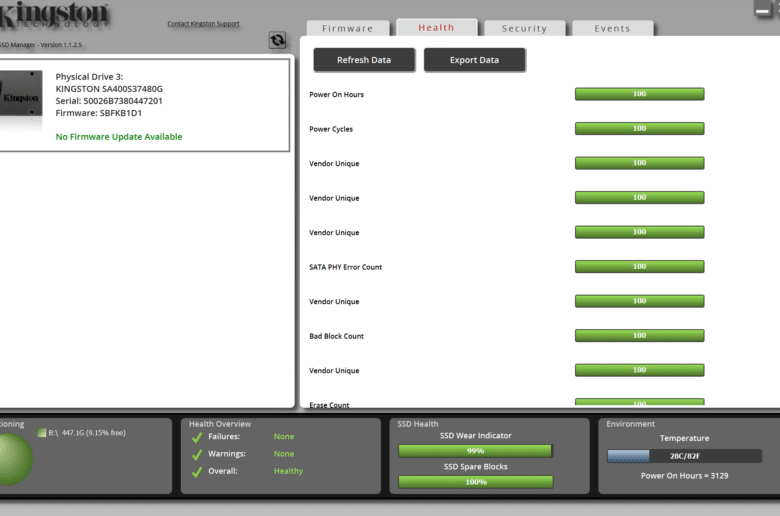This screenshot has height=516, width=780.
Task: Click the green partition pie chart
Action: click(x=15, y=459)
